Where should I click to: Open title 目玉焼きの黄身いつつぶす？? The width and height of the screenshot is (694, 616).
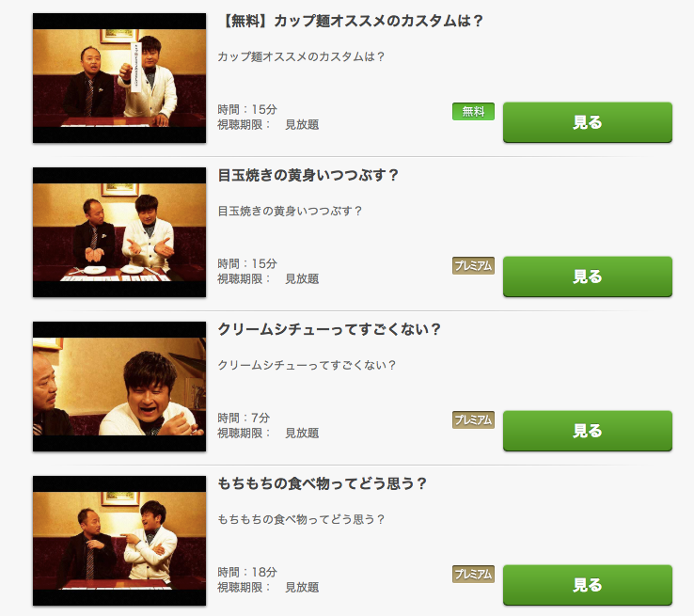coord(308,175)
